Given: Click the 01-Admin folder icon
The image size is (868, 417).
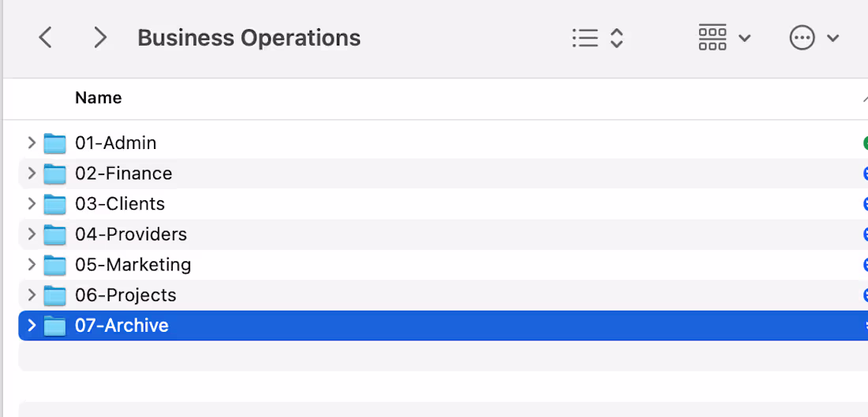Looking at the screenshot, I should pos(54,143).
